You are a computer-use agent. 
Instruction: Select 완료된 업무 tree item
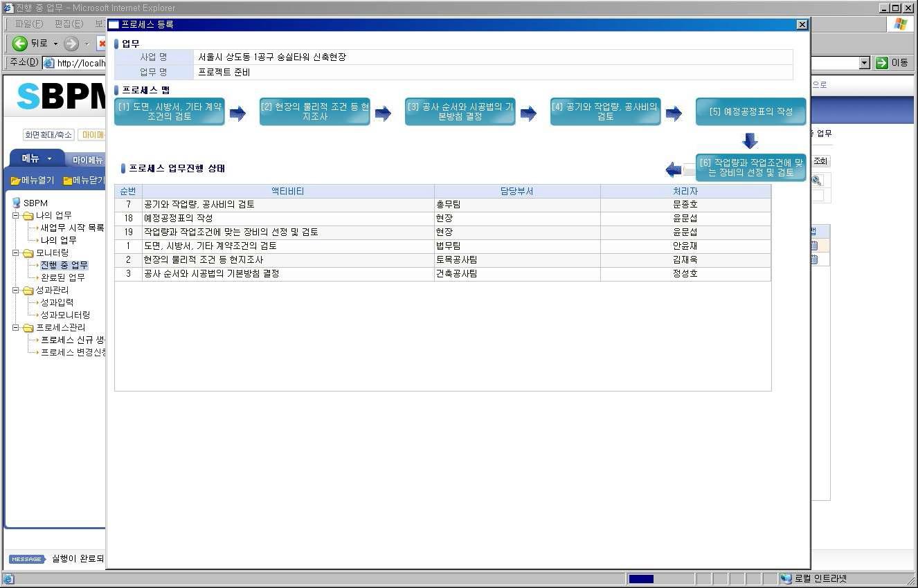[62, 277]
